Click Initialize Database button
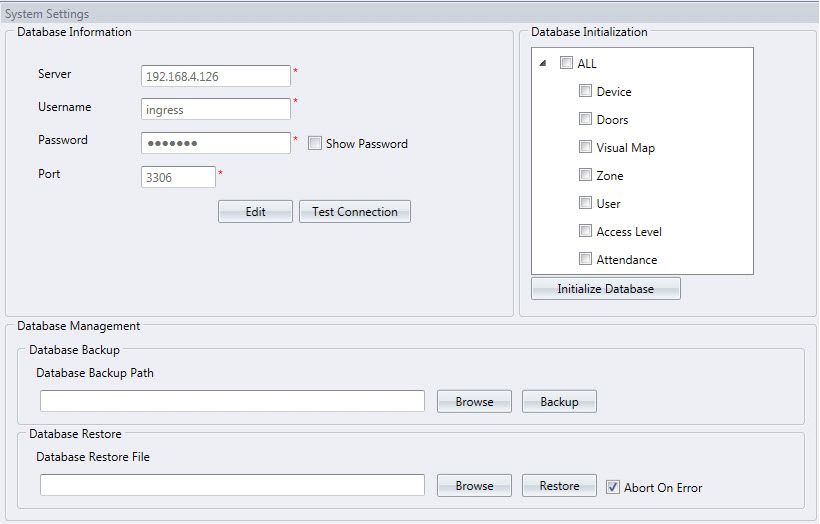The width and height of the screenshot is (820, 524). (605, 289)
